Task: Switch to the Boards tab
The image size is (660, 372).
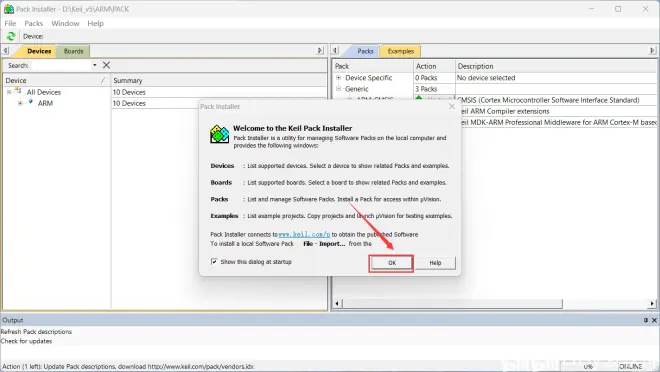Action: pyautogui.click(x=74, y=51)
